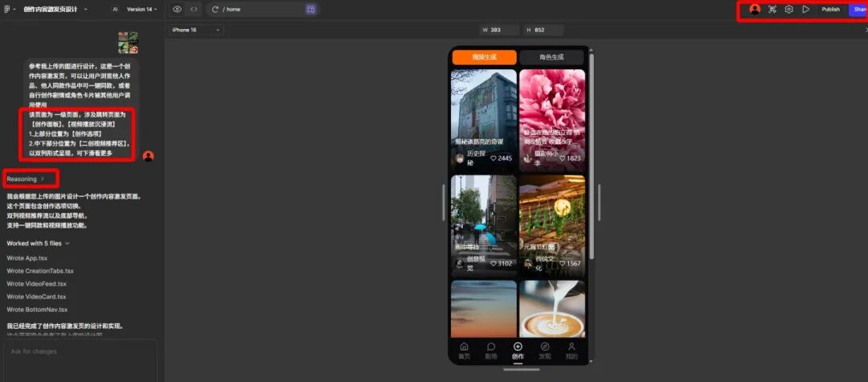
Task: Click 历史探秘 author avatar
Action: (x=460, y=158)
